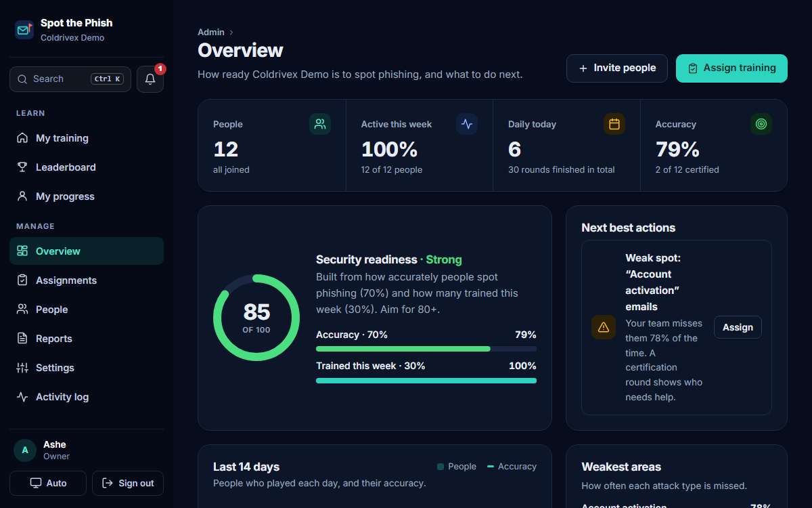Click the Invite people button

point(617,68)
